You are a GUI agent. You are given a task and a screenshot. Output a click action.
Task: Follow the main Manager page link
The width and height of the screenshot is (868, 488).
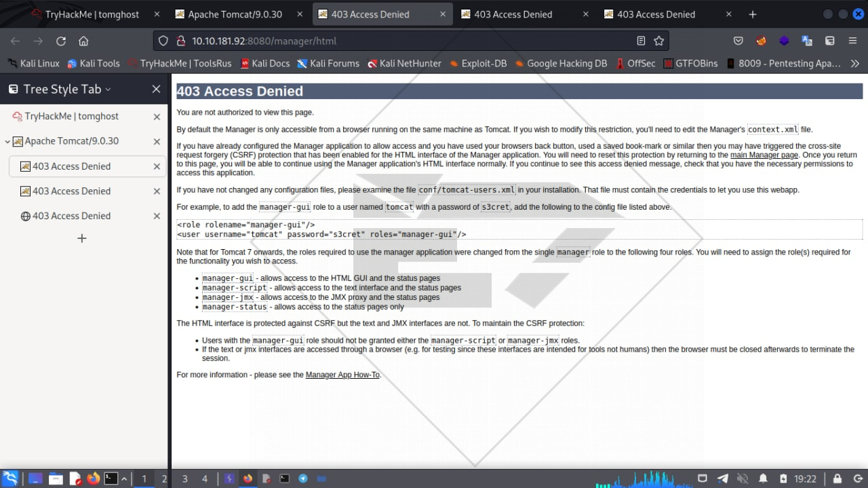[764, 155]
